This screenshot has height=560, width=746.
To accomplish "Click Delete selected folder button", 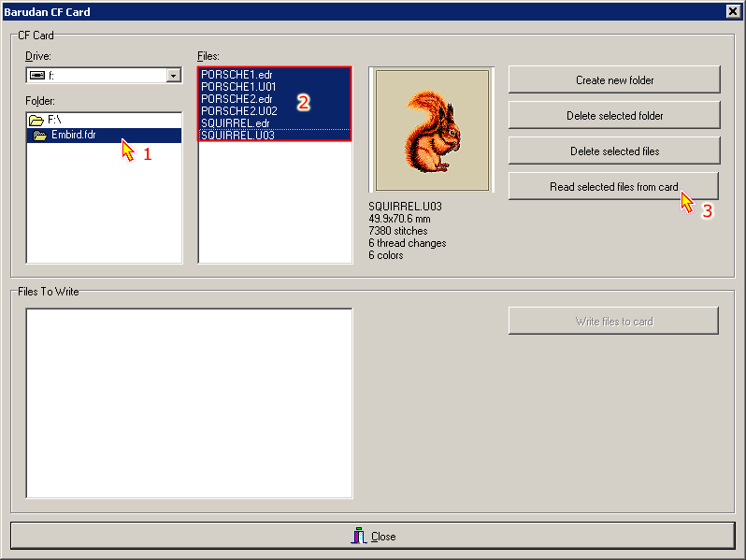I will tap(614, 116).
